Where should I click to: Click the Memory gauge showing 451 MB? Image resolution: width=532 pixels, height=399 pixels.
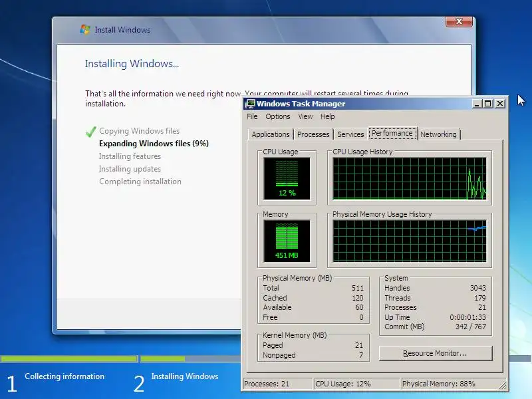click(x=287, y=241)
